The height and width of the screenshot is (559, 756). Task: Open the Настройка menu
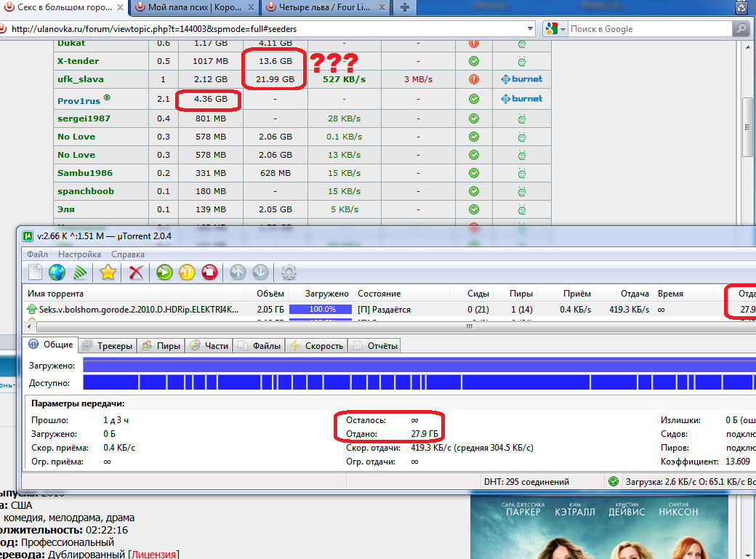79,254
